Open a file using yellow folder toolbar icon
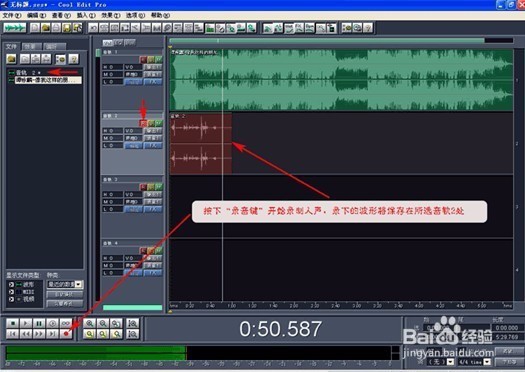Screen dimensions: 525x372 coord(46,28)
